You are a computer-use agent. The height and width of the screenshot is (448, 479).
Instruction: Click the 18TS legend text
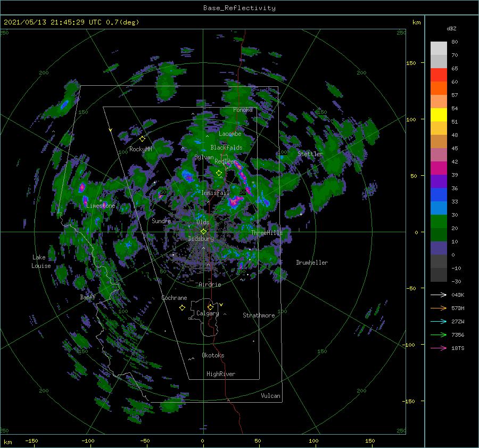458,348
